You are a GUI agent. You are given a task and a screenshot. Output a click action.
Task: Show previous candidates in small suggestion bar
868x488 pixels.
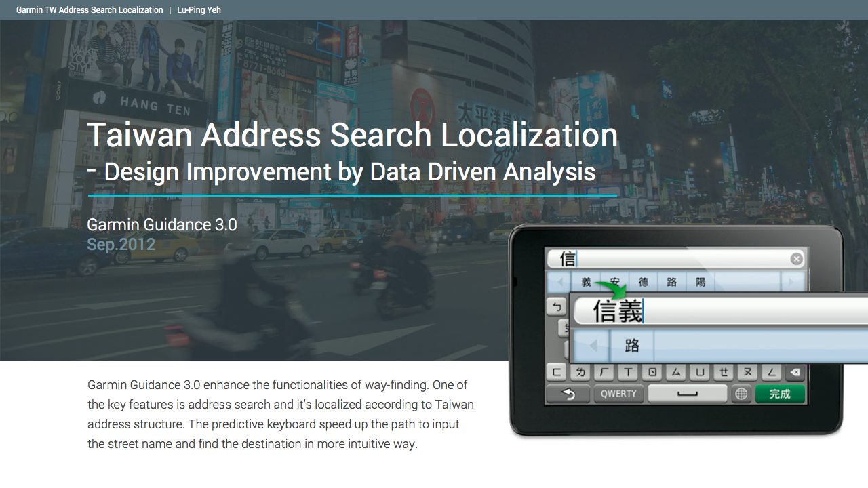(559, 282)
